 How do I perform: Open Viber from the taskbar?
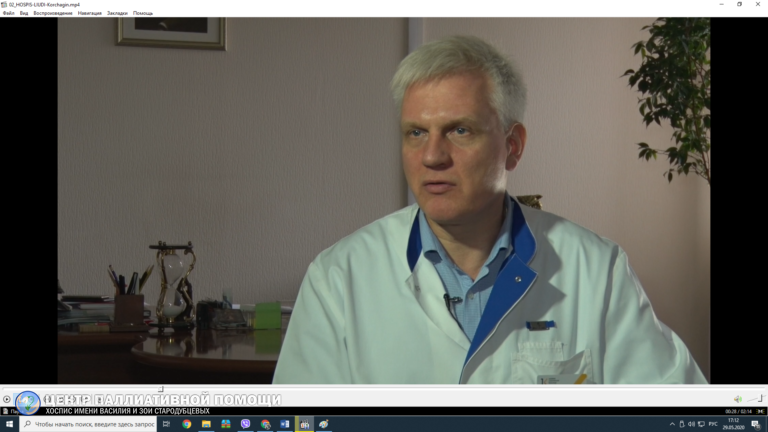(246, 424)
